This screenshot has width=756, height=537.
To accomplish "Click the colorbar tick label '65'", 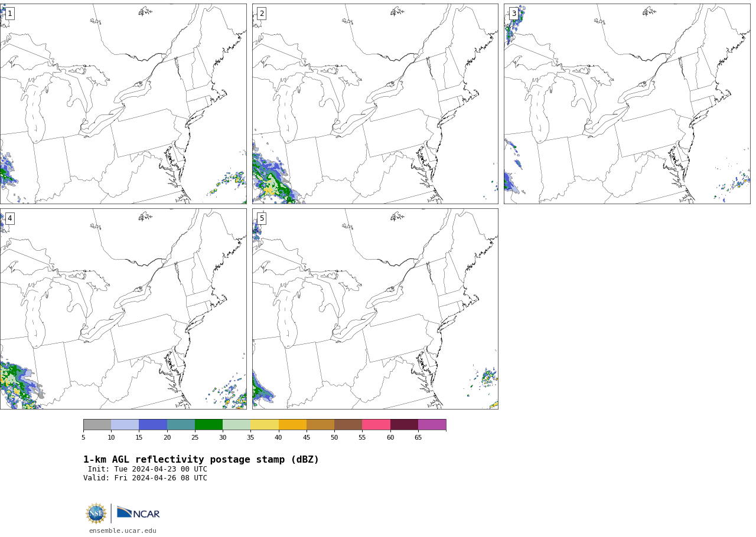I will click(418, 437).
